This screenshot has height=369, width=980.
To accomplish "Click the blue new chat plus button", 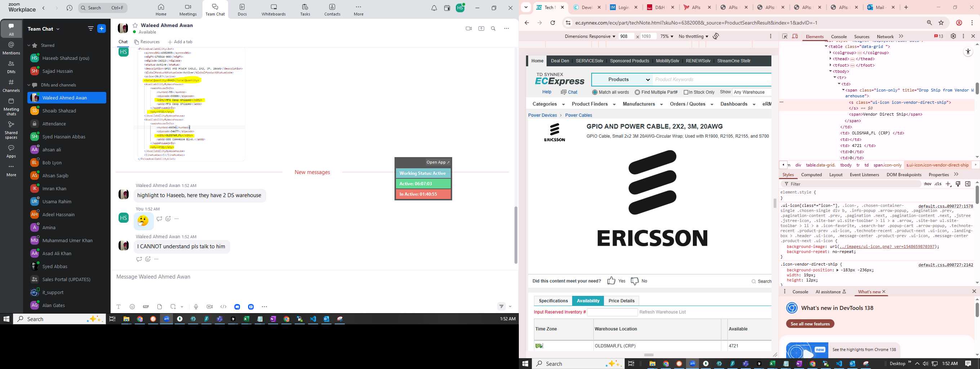I will click(x=102, y=28).
